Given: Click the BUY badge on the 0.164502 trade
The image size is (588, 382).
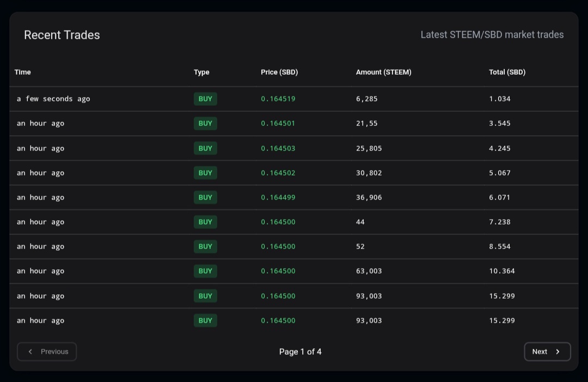Looking at the screenshot, I should click(205, 173).
